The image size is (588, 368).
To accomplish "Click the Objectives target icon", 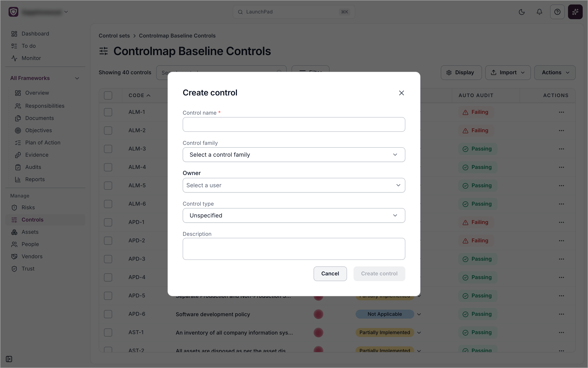I will 18,131.
